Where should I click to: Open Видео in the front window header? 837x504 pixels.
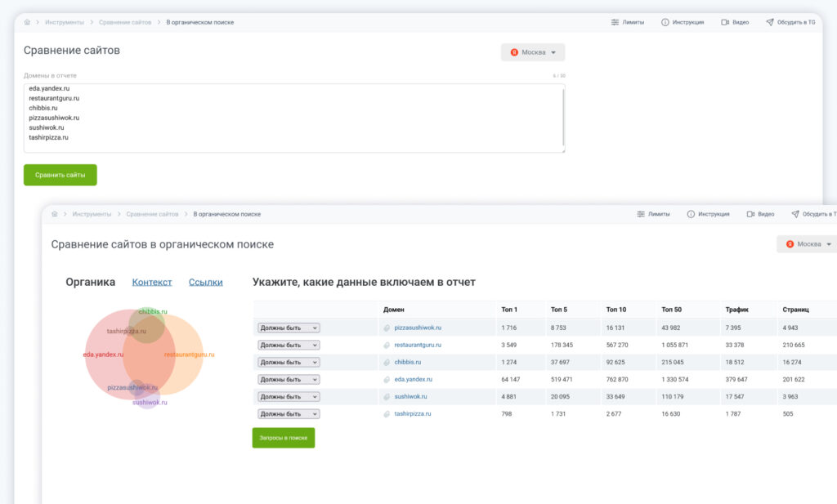click(x=760, y=214)
